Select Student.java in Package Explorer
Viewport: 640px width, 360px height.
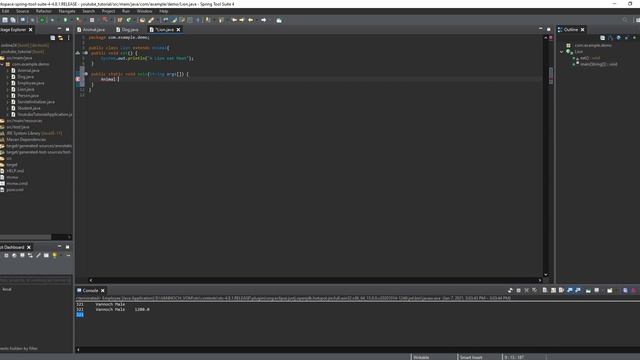coord(29,108)
